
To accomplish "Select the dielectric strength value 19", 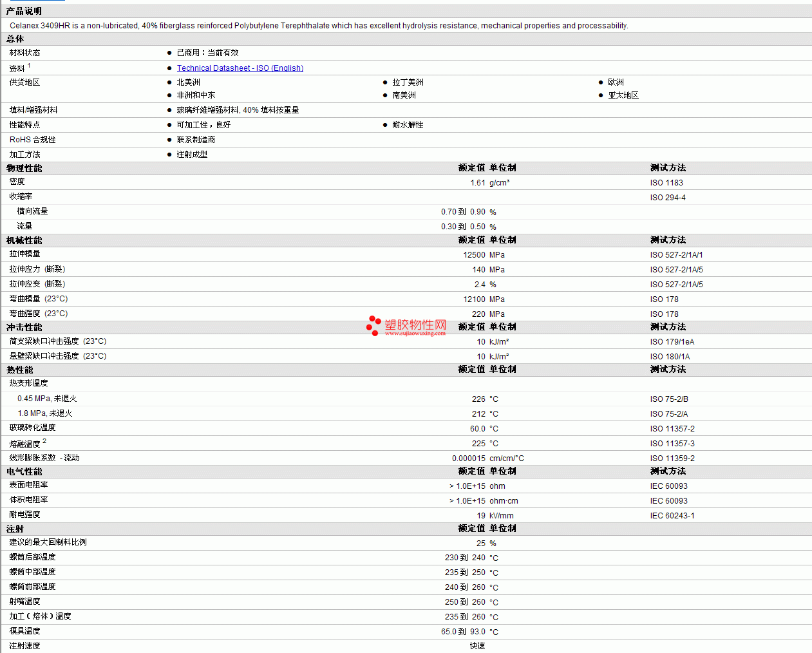I will tap(481, 516).
